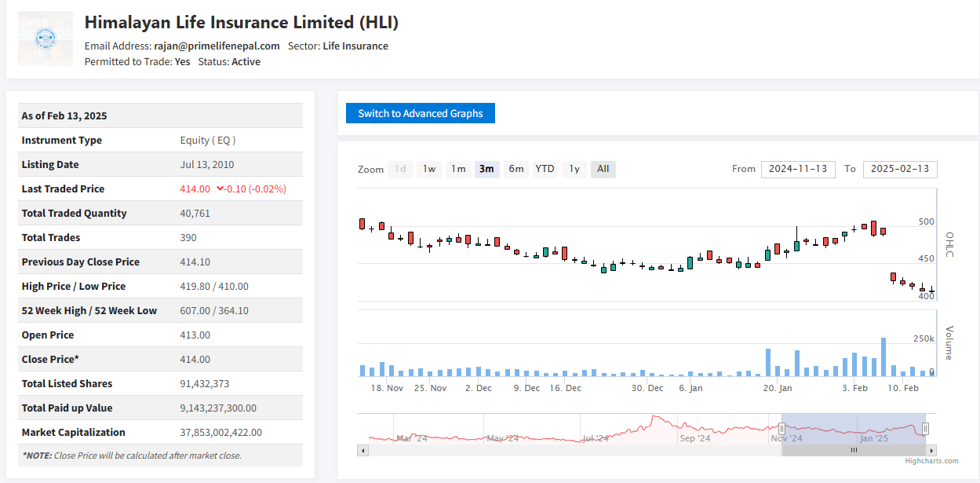Click the rajan@primelifenepal.com email address

216,46
